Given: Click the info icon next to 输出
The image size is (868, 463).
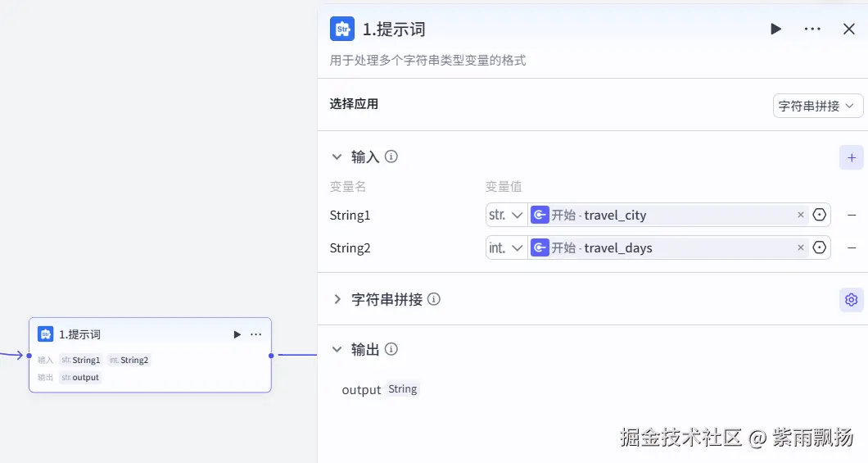Looking at the screenshot, I should [391, 349].
